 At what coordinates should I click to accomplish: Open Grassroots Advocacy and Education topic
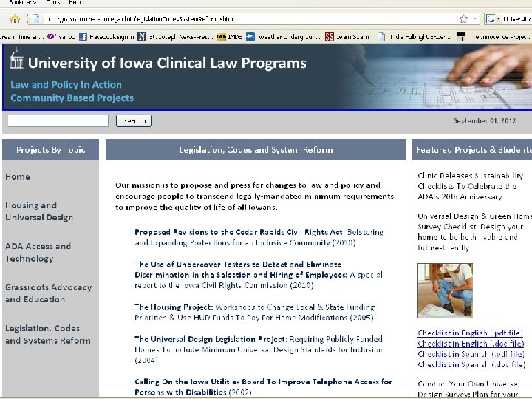(x=49, y=293)
